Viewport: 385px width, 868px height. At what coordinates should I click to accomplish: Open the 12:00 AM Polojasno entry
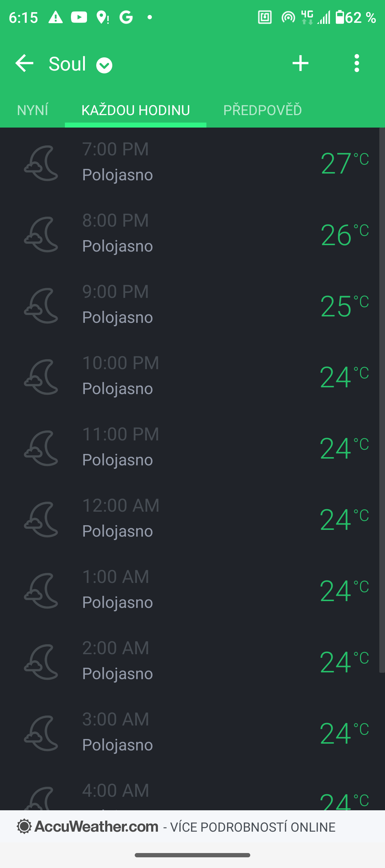pyautogui.click(x=190, y=520)
